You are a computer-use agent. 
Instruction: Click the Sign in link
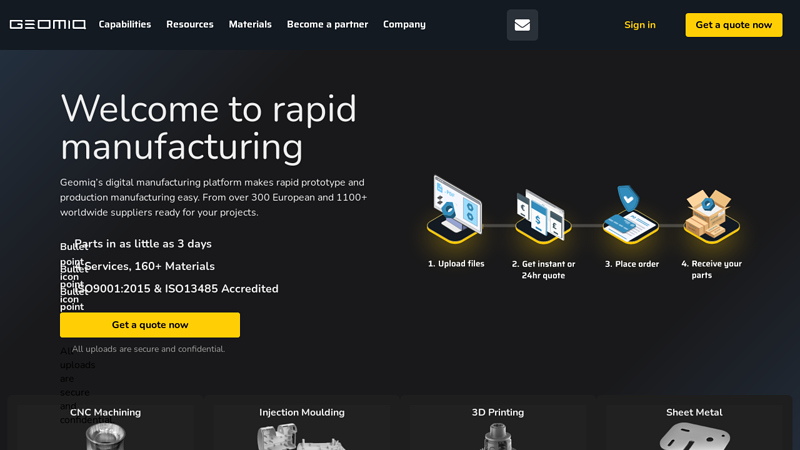click(640, 24)
